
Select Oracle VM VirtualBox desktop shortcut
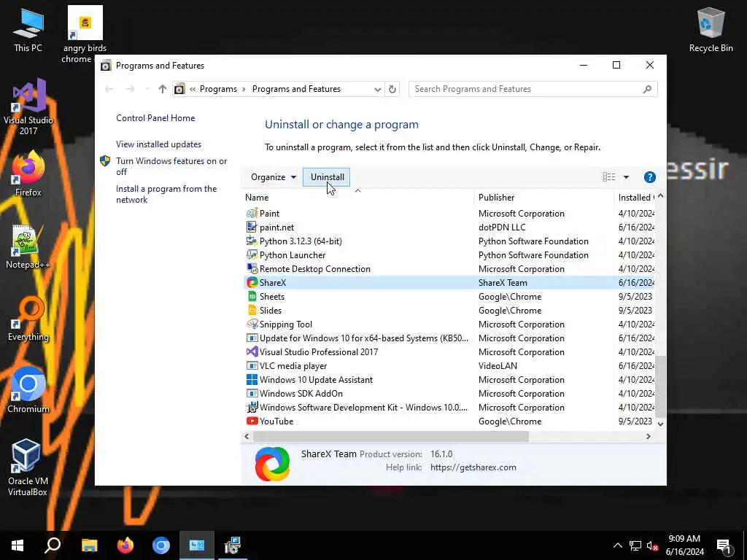pyautogui.click(x=27, y=467)
